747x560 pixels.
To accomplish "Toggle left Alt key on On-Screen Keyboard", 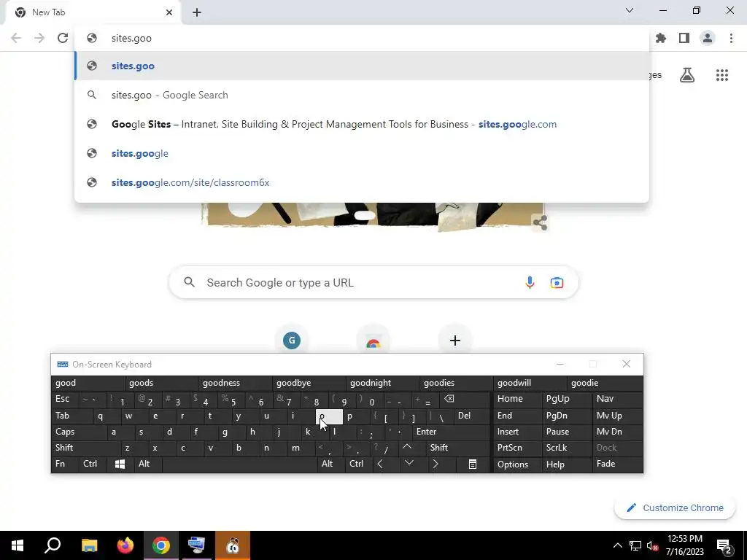I will point(147,464).
